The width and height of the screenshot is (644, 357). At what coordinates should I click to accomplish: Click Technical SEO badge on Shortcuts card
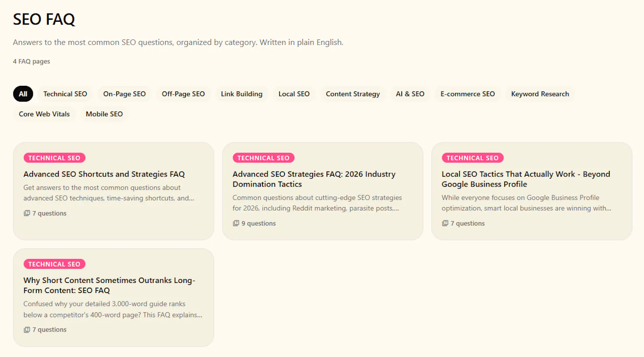tap(54, 158)
